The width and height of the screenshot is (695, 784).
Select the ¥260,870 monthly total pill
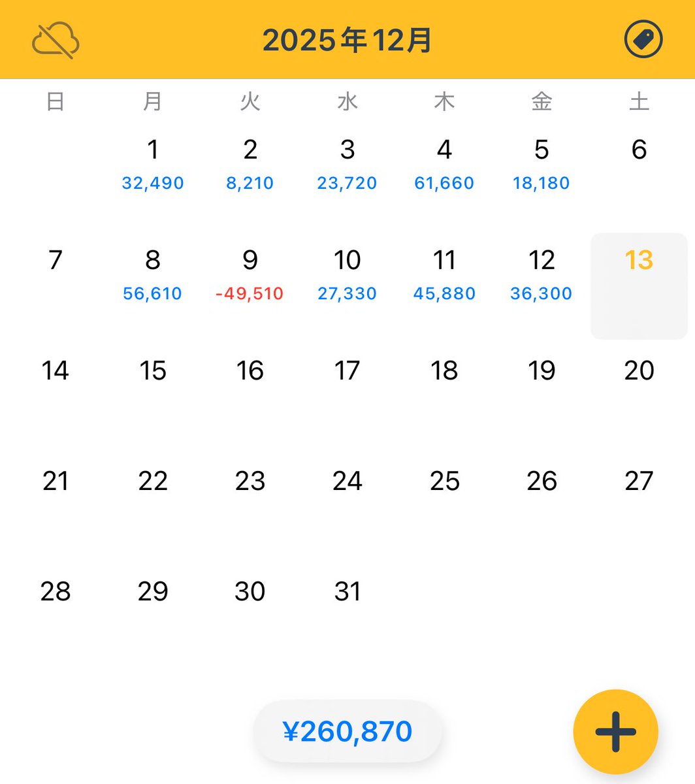point(347,732)
